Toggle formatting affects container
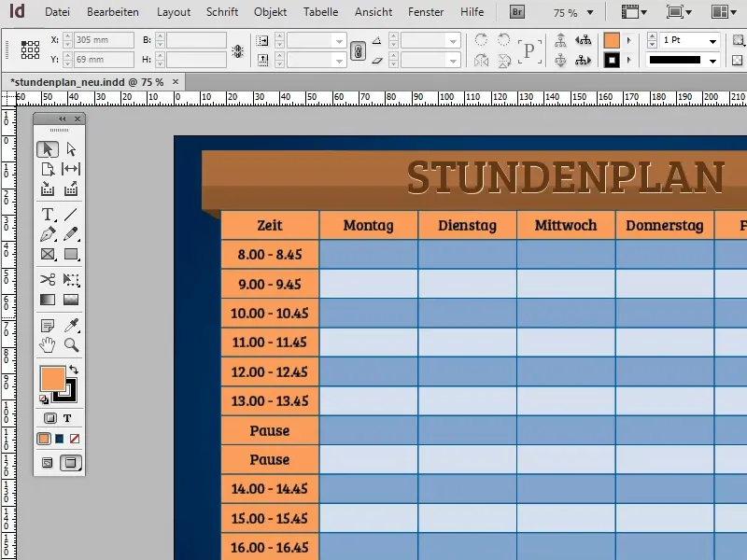Image resolution: width=747 pixels, height=560 pixels. [50, 418]
